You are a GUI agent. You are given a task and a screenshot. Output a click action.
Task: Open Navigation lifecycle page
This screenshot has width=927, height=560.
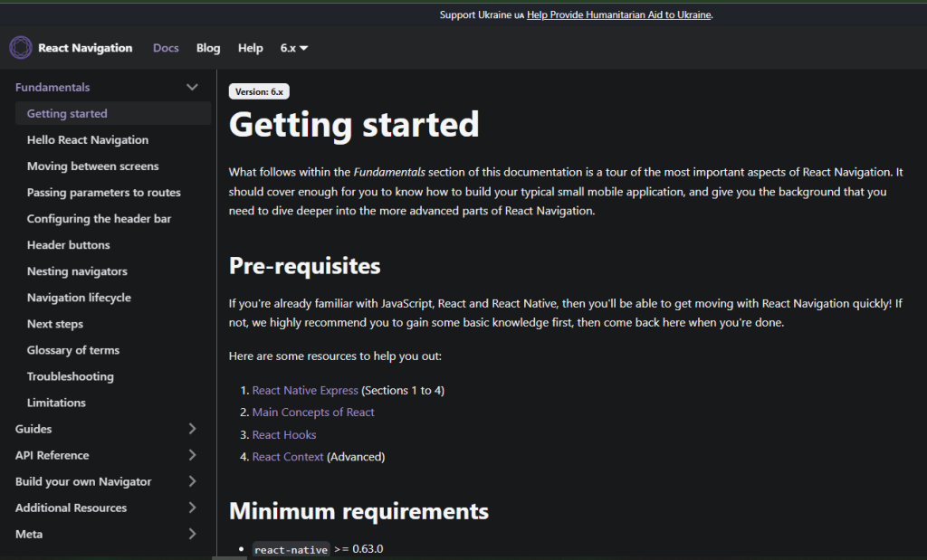click(79, 298)
